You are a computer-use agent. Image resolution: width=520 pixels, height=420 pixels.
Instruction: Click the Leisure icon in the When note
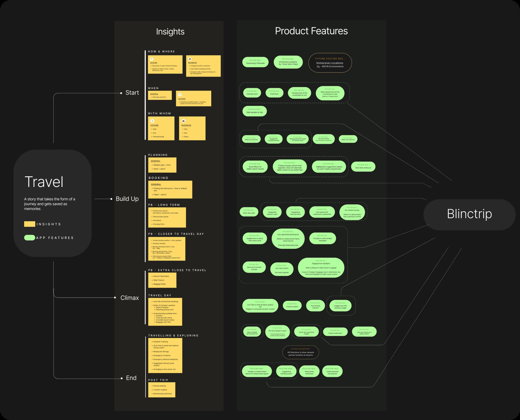180,95
